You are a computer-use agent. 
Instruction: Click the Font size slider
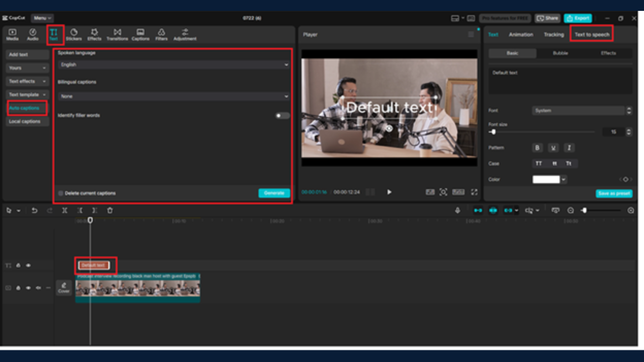tap(541, 132)
